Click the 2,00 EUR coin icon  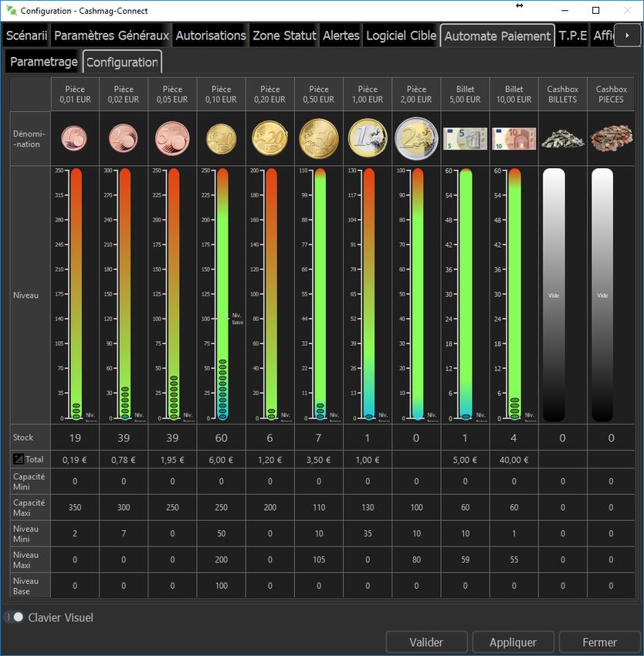coord(416,139)
